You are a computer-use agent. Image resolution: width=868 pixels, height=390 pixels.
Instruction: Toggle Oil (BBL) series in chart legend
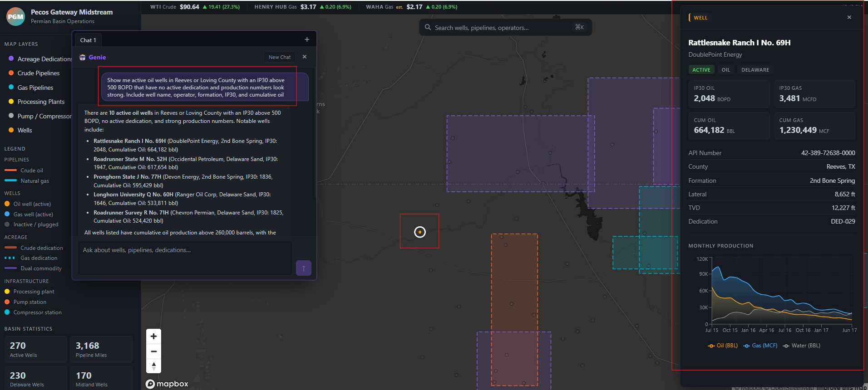point(723,346)
